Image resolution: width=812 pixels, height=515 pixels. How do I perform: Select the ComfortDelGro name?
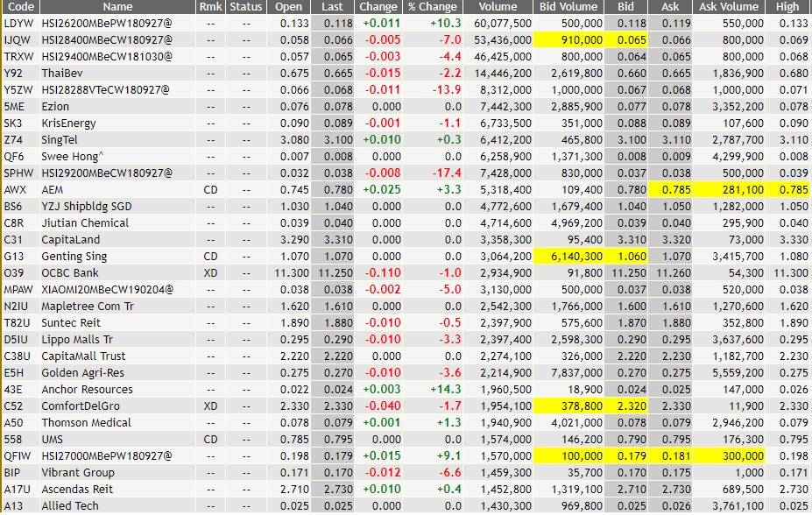click(x=81, y=406)
